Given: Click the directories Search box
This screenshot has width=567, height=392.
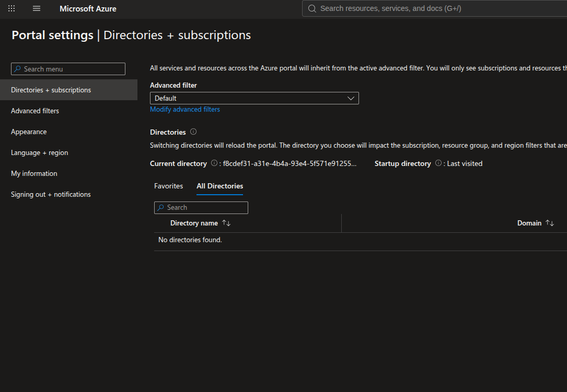Looking at the screenshot, I should (201, 208).
